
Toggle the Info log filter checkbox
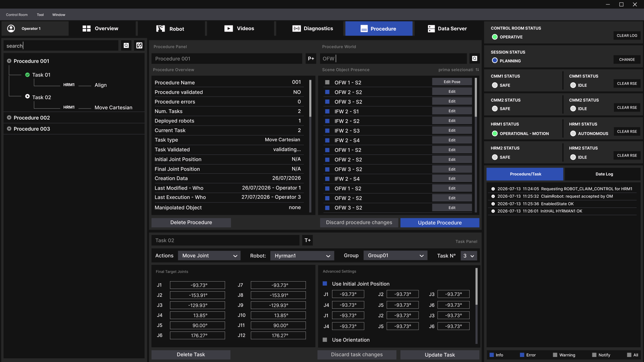[x=492, y=355]
